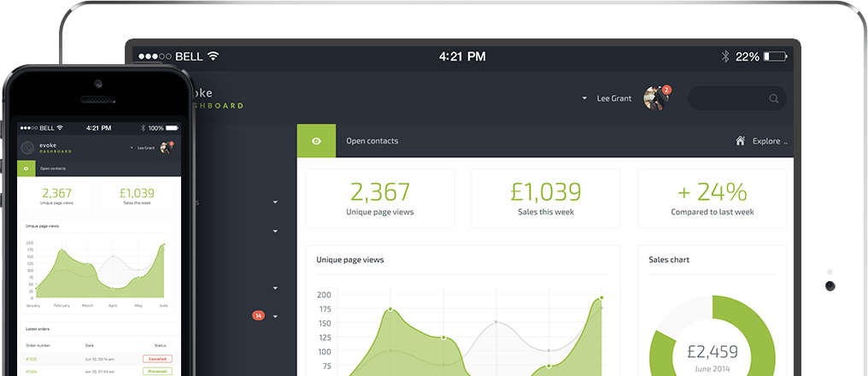The image size is (868, 376).
Task: Open the user avatar on the phone
Action: click(166, 148)
